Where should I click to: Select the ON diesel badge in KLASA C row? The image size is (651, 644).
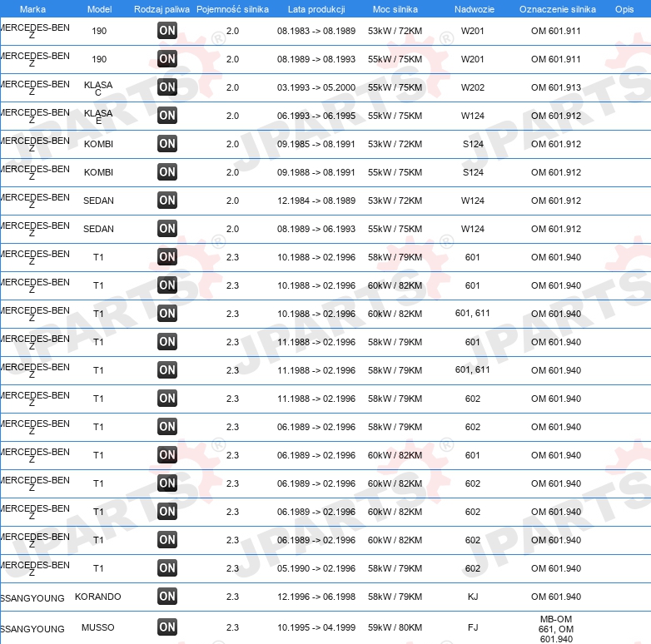[167, 87]
